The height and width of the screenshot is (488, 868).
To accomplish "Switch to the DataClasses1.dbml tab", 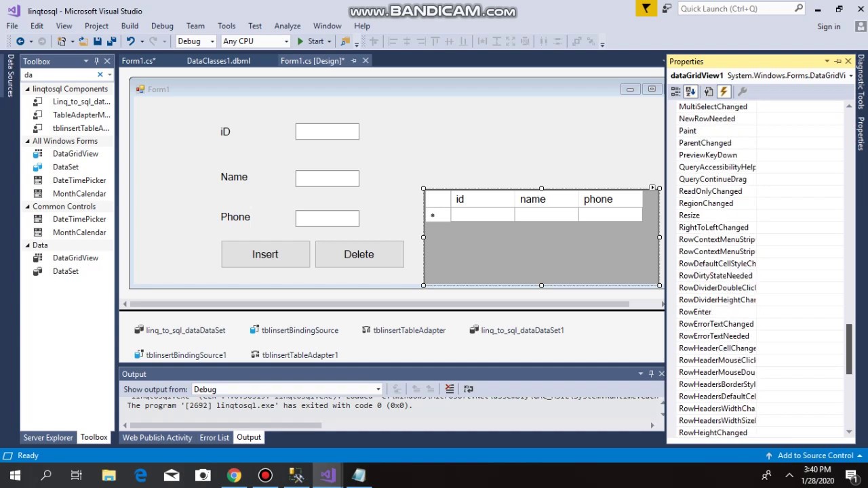I will pyautogui.click(x=218, y=60).
